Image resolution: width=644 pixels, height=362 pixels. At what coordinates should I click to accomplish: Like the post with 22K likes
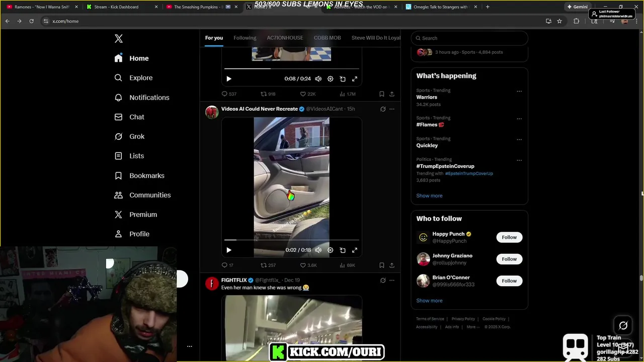pyautogui.click(x=307, y=94)
